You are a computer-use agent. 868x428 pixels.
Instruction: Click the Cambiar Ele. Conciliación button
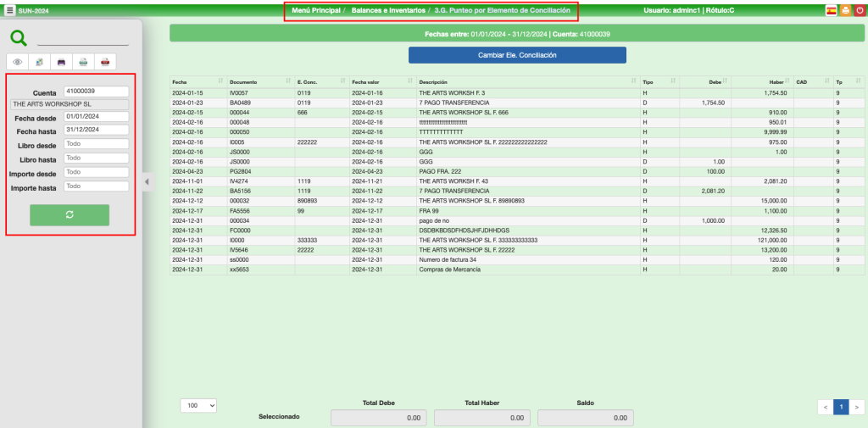(x=517, y=54)
